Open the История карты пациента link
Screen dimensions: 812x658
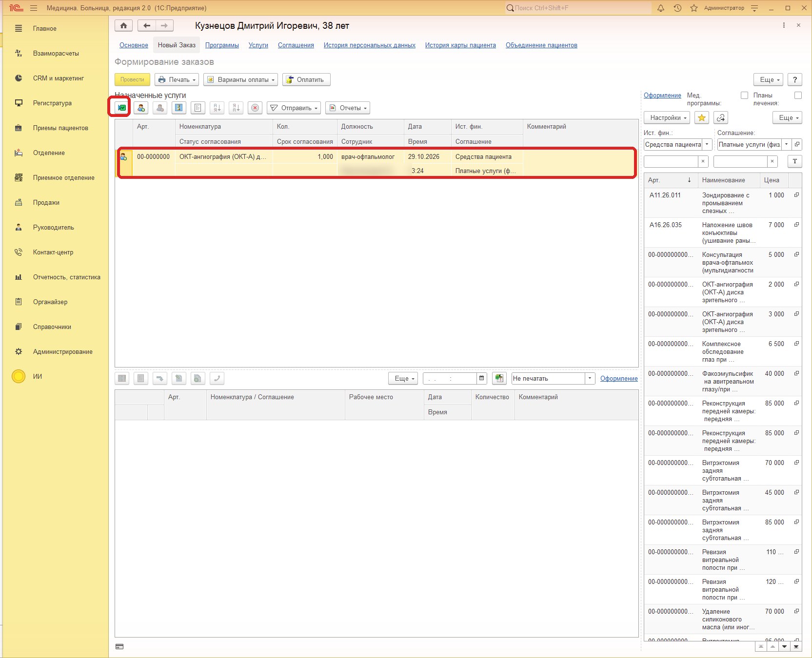point(460,45)
